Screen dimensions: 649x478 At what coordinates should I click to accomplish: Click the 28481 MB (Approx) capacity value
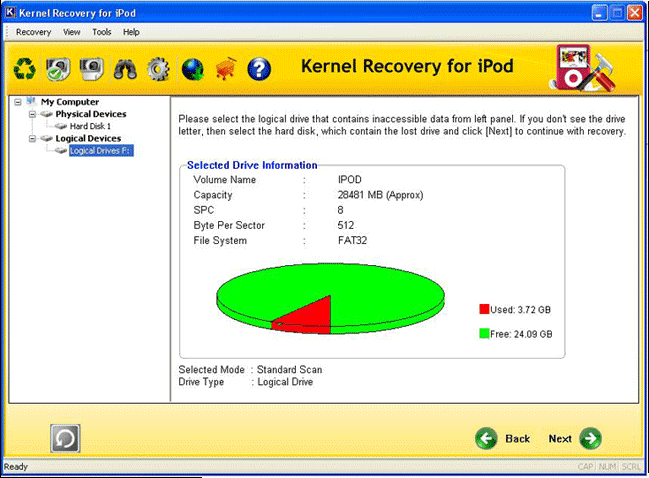[380, 195]
